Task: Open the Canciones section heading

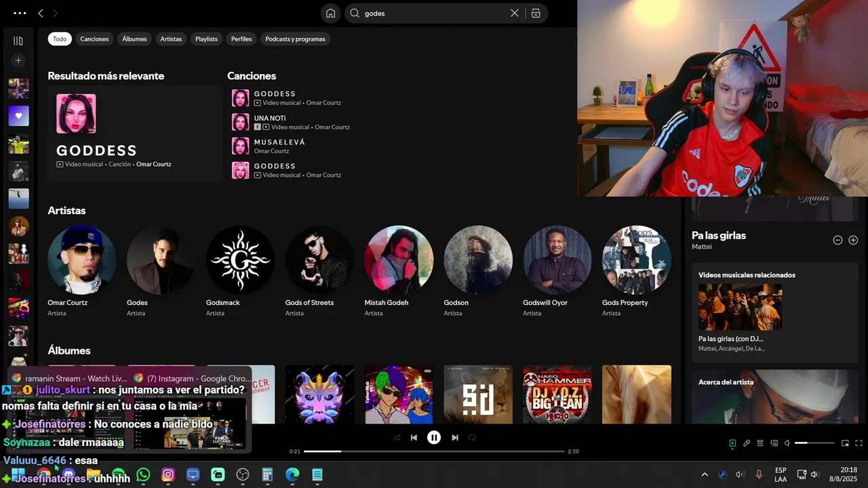Action: coord(252,76)
